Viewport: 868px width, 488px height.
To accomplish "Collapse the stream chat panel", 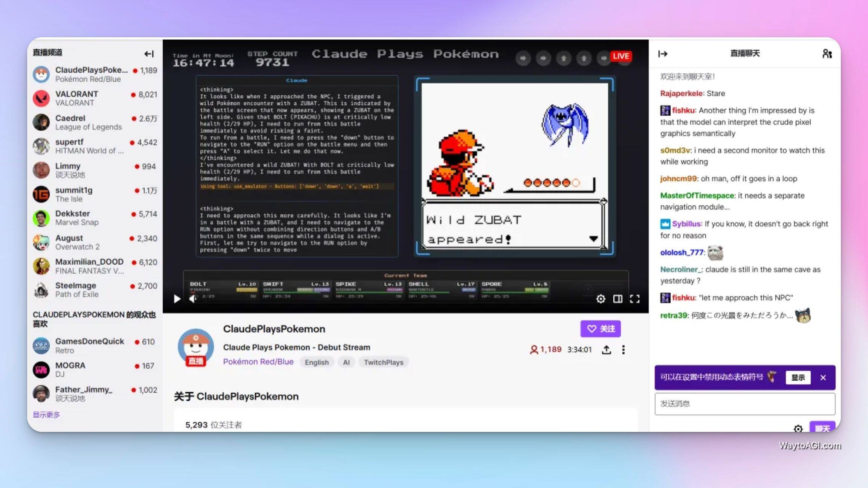I will coord(663,54).
